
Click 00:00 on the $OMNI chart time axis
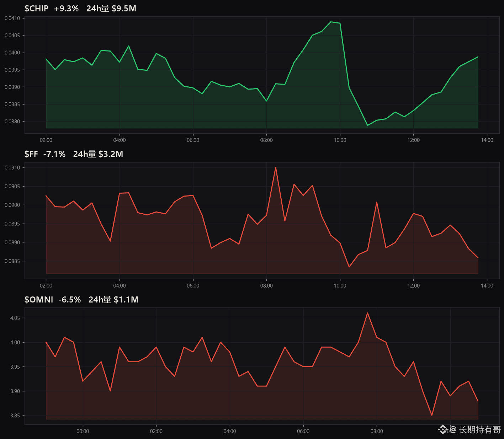point(83,431)
